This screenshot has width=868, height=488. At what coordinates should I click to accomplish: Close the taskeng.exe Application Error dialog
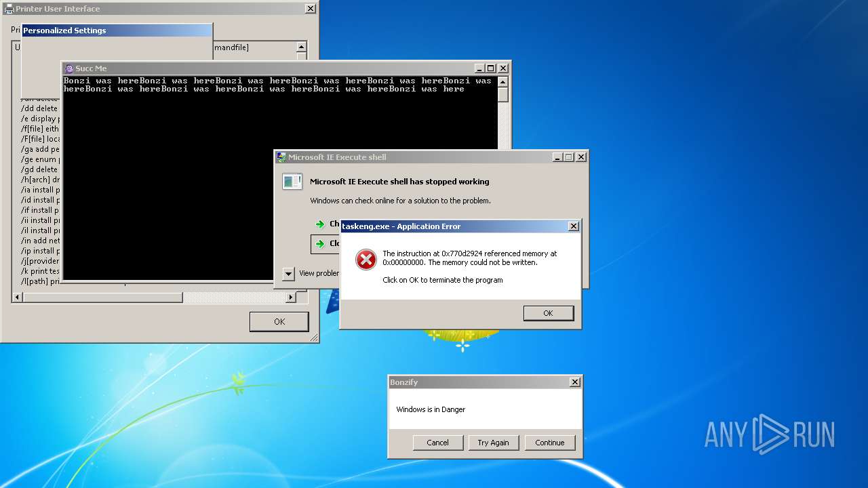coord(574,226)
